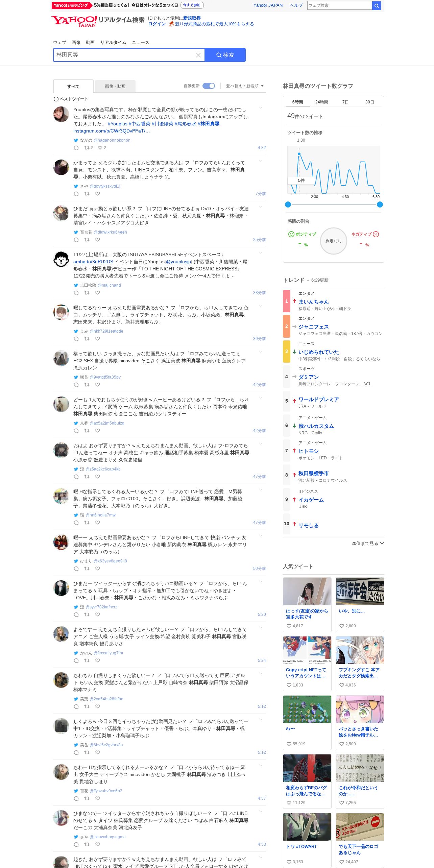Reply to the tweet by 澄 @z5ac2kc6cap4kb

(76, 477)
